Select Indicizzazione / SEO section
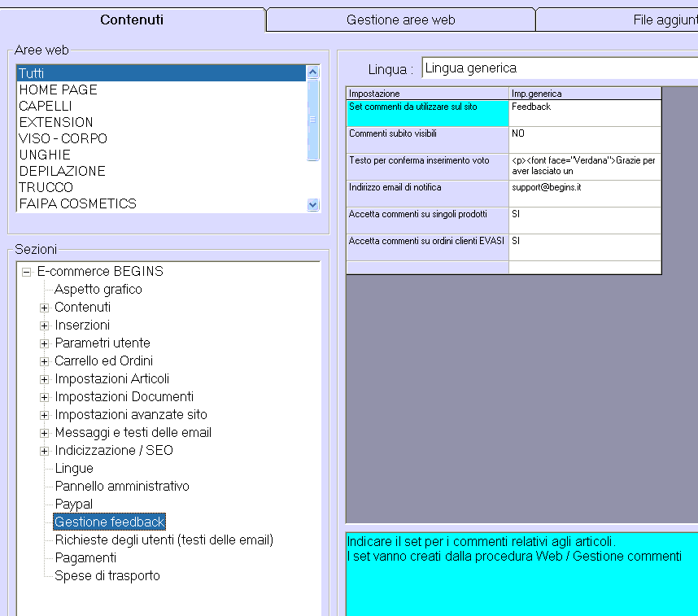 [114, 450]
